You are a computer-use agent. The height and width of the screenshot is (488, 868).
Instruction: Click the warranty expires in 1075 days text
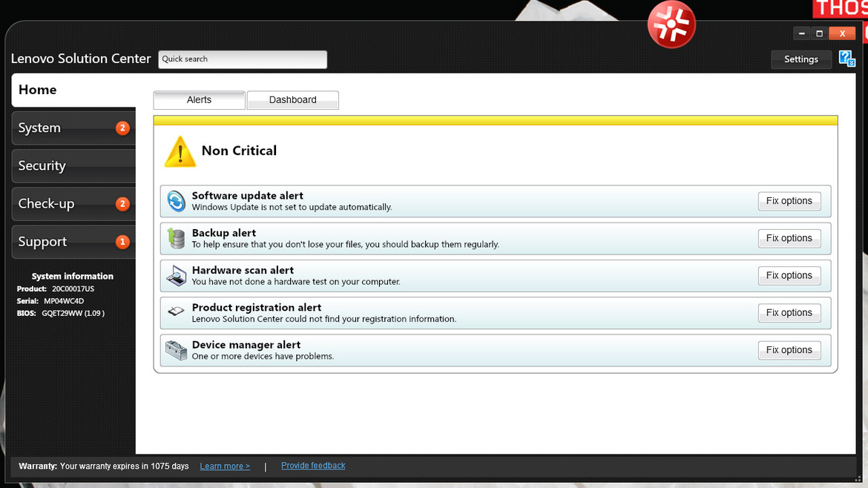coord(125,466)
